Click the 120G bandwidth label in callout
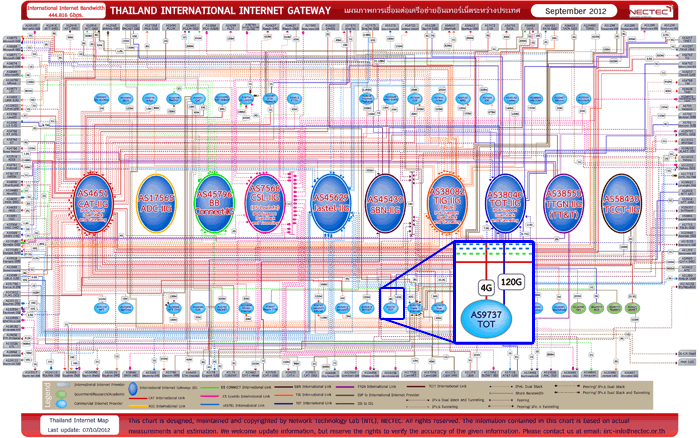The width and height of the screenshot is (700, 438). click(511, 282)
